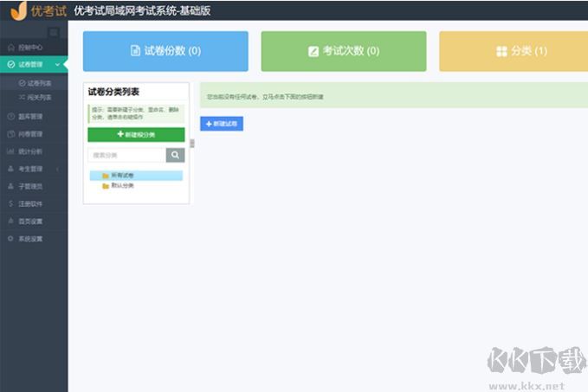Click the 试卷份数 (0) blue card
This screenshot has width=588, height=392.
(165, 51)
